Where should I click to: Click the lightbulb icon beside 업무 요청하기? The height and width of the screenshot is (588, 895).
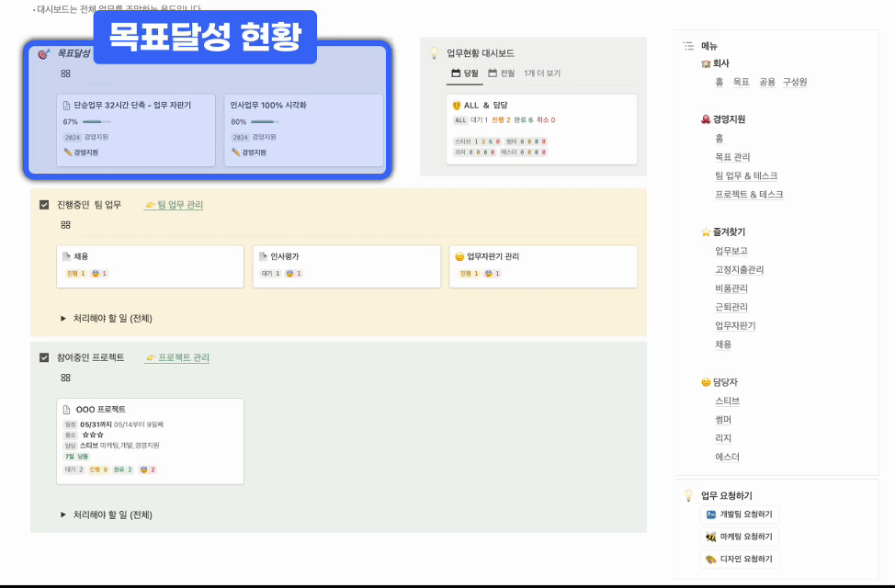[687, 495]
